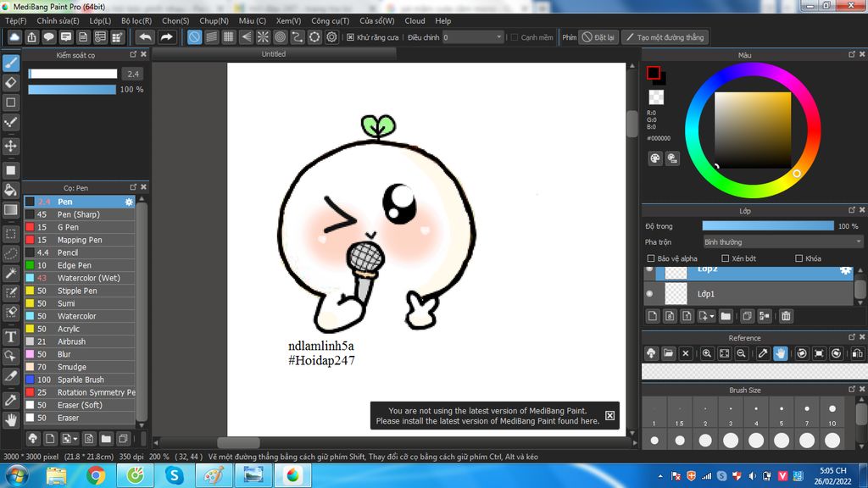Open an image in the Reference panel
Viewport: 868px width, 488px height.
(x=668, y=353)
